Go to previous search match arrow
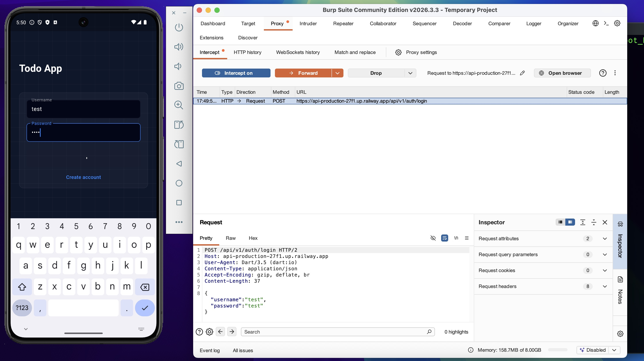The height and width of the screenshot is (361, 644). click(220, 332)
